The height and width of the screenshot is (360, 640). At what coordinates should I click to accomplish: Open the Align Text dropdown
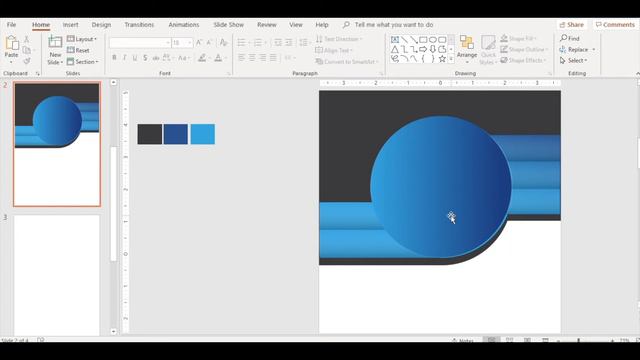point(334,50)
